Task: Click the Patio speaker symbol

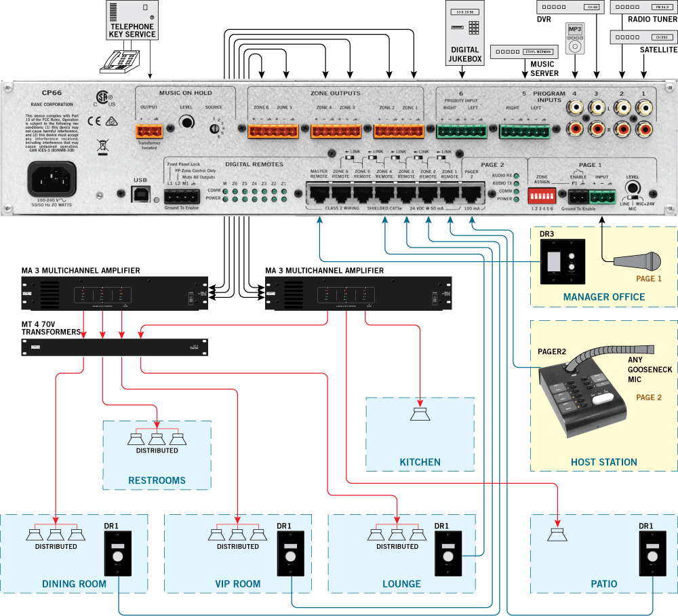Action: click(557, 535)
